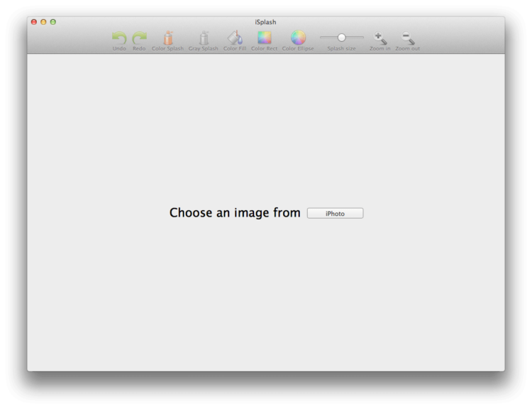The width and height of the screenshot is (532, 409).
Task: Click left end of Splash size track
Action: [x=322, y=37]
